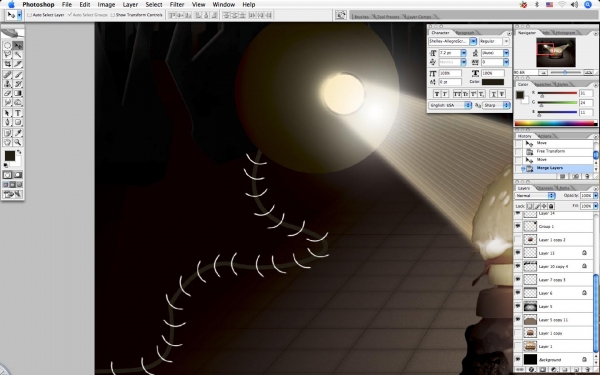Select the Dodge tool
Viewport: 600px width, 375px height.
coord(18,102)
